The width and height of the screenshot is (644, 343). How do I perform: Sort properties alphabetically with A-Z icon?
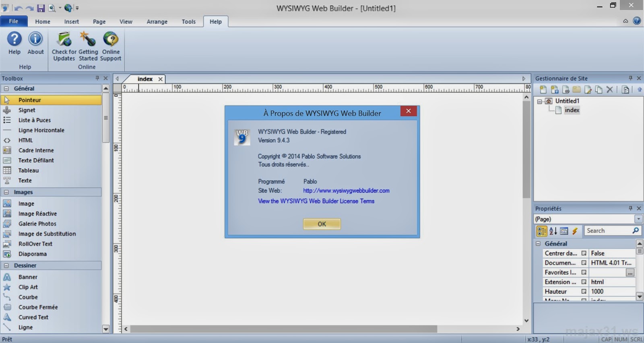[x=553, y=231]
